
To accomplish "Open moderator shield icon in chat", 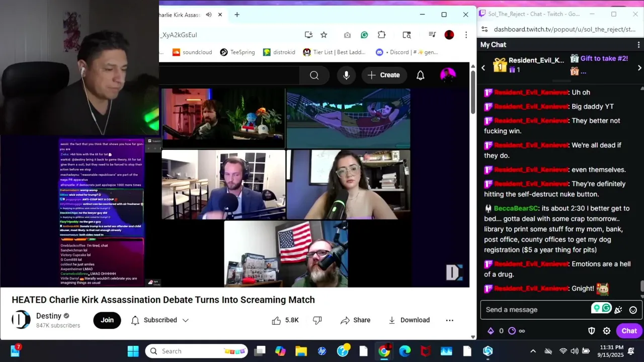I will [x=592, y=331].
